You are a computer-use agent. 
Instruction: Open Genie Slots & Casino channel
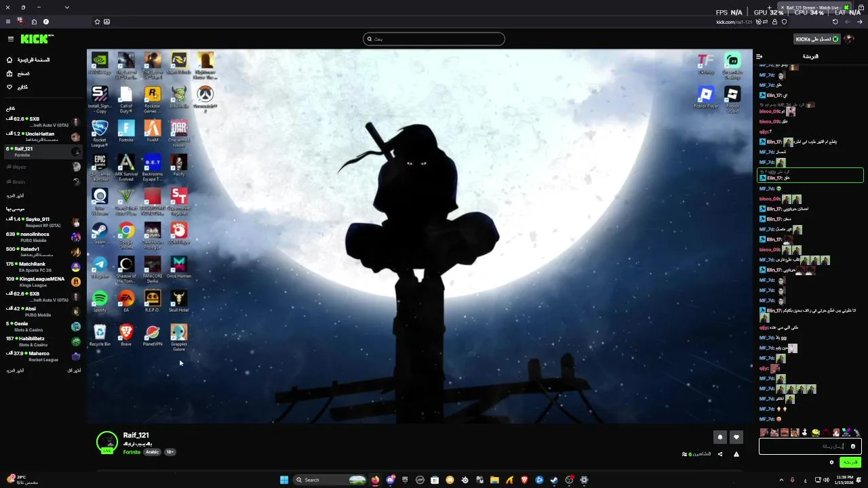pos(43,326)
